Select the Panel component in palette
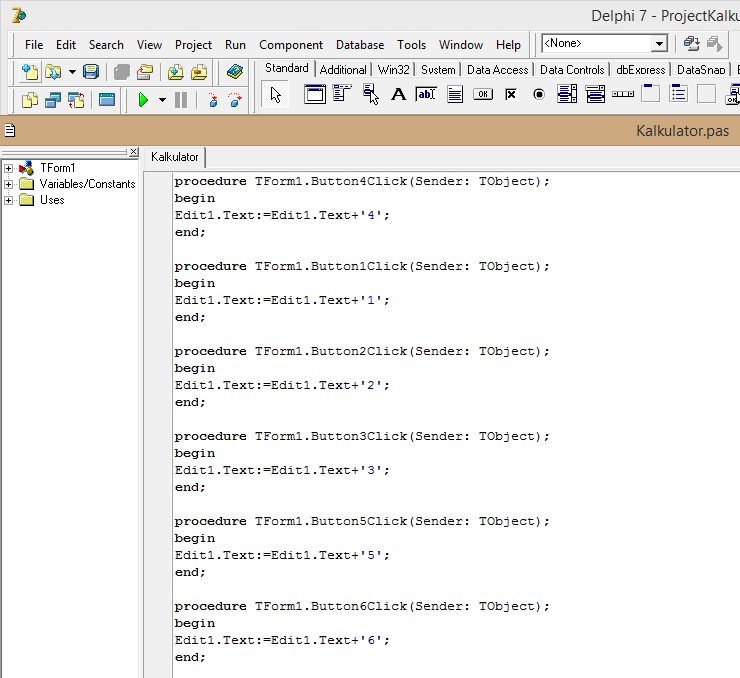 706,93
